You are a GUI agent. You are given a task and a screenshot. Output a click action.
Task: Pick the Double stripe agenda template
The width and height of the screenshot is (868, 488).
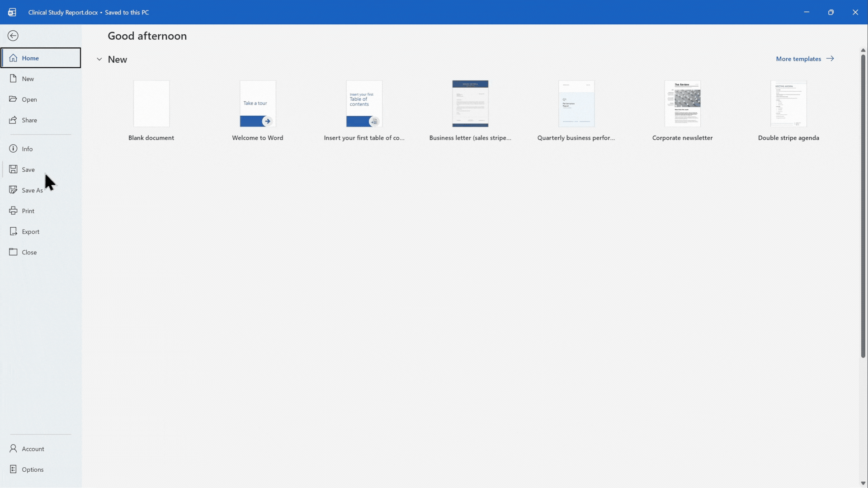(789, 104)
